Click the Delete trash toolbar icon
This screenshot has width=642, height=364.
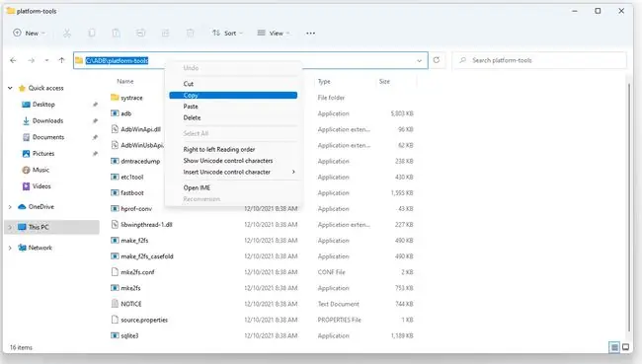tap(191, 34)
